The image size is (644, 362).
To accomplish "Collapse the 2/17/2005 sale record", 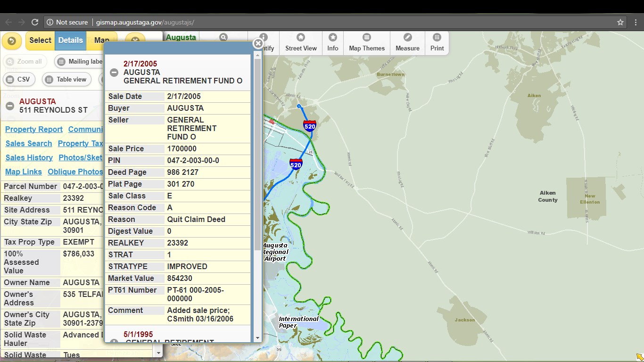I will coord(114,73).
